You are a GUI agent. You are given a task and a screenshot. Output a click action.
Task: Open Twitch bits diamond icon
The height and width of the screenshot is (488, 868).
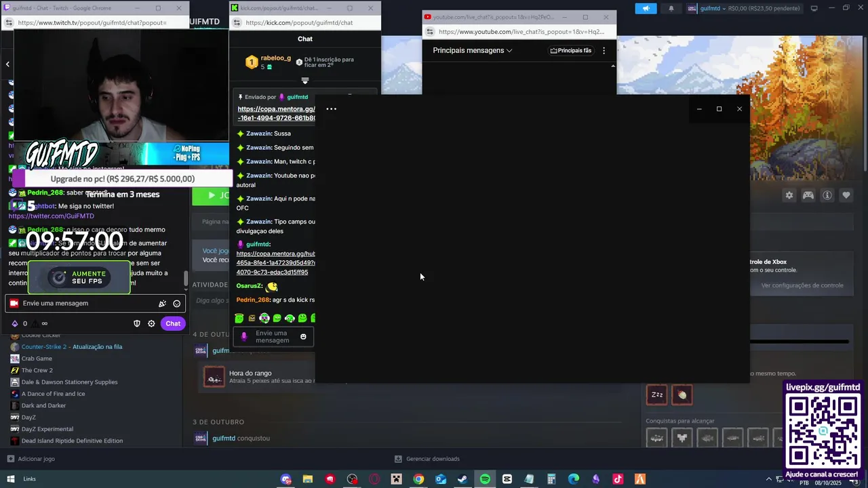15,323
